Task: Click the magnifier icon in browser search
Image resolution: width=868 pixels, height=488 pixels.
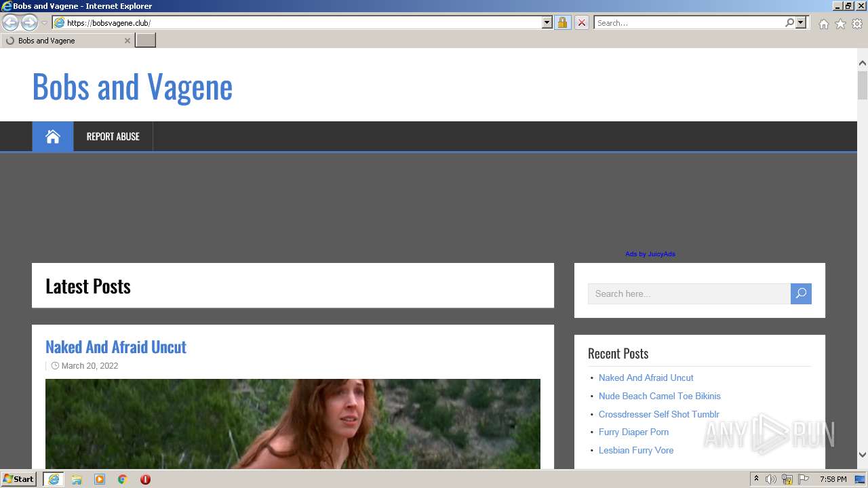Action: (x=789, y=22)
